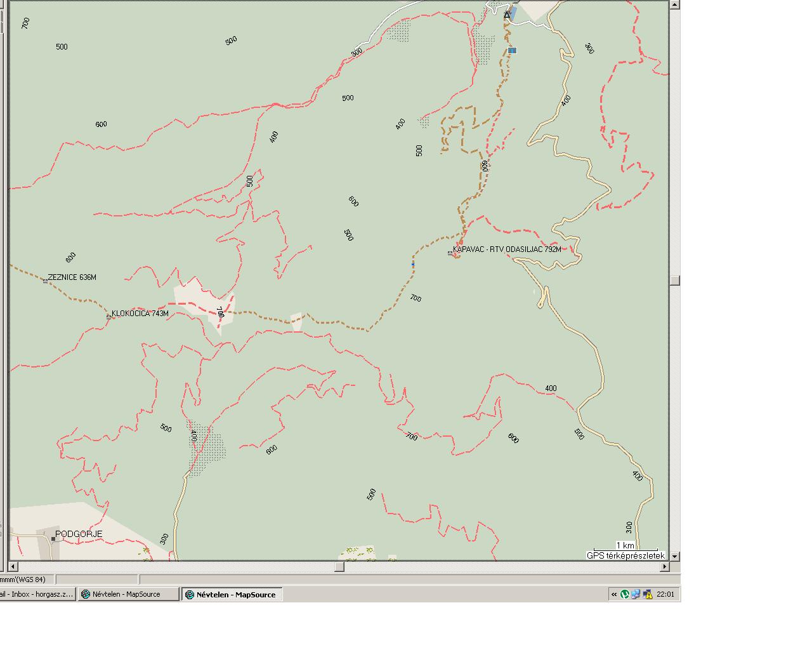Image resolution: width=812 pixels, height=650 pixels.
Task: Click the WGS 84 coordinate status field
Action: pyautogui.click(x=27, y=580)
